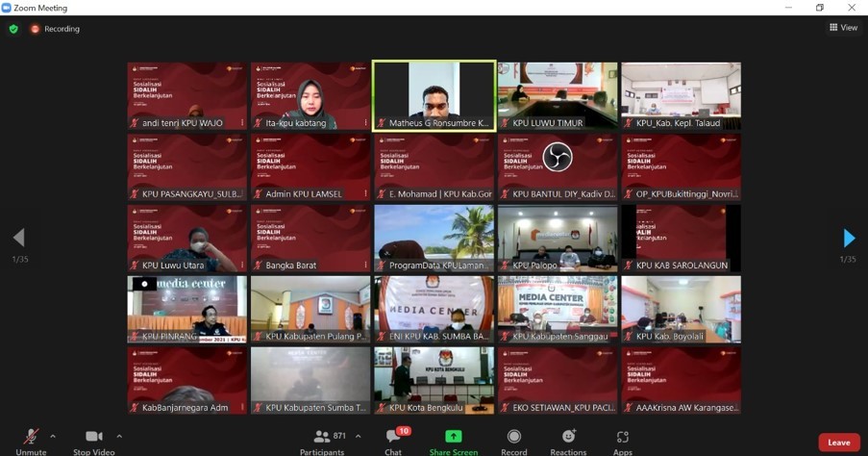Expand video options arrow beside Stop Video
This screenshot has height=456, width=868.
pos(119,436)
